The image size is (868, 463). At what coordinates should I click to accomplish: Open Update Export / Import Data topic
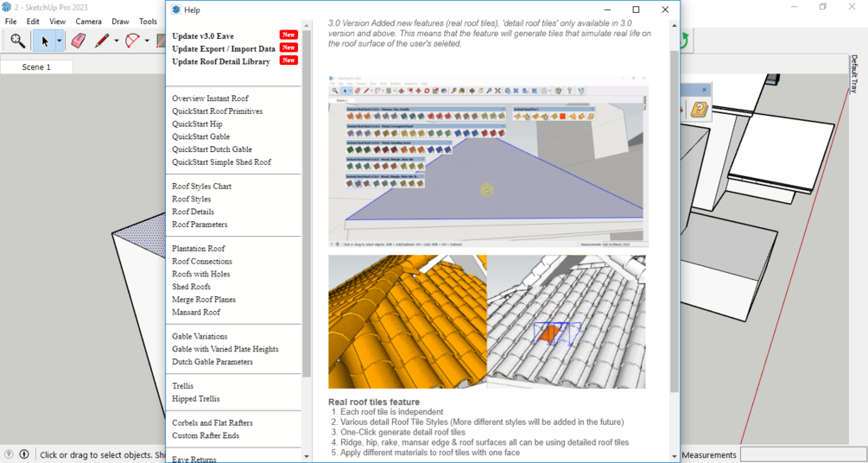tap(224, 48)
